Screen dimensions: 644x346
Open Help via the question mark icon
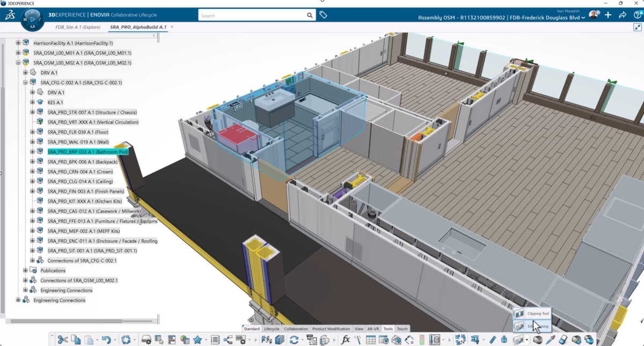click(x=638, y=15)
